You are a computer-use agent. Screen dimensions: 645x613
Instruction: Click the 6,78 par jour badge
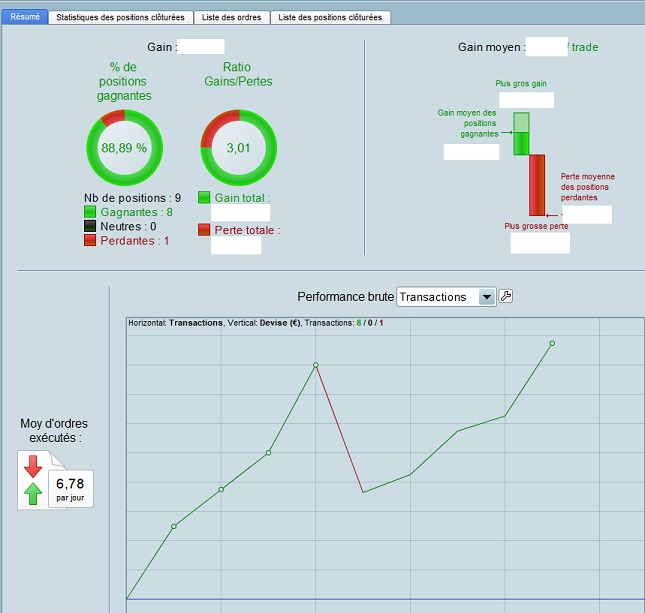coord(71,489)
